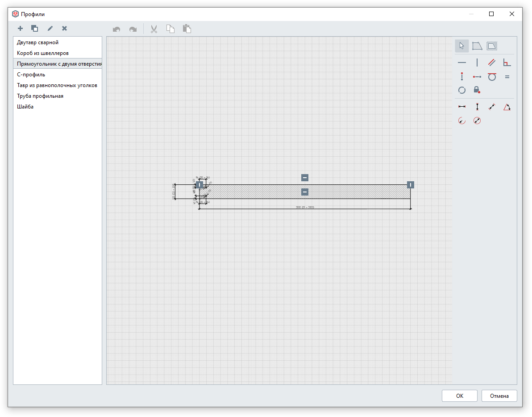Apply the concentric circle constraint
Viewport: 532px width, 417px height.
pyautogui.click(x=462, y=90)
